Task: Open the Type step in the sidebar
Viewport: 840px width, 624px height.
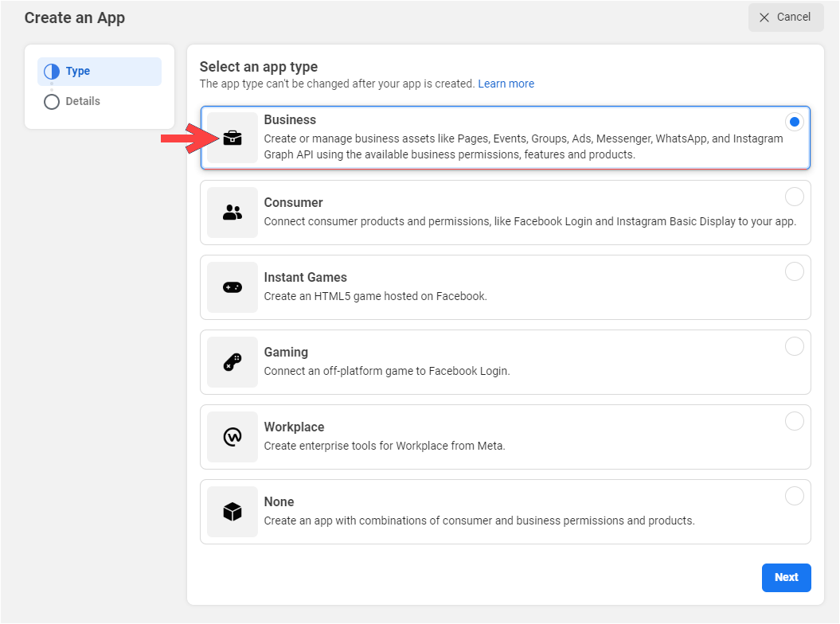Action: click(99, 71)
